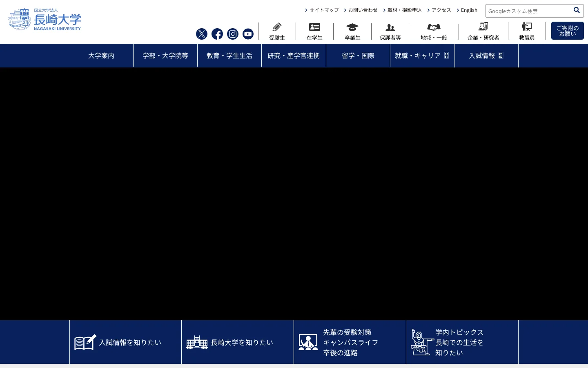Open the 長崎大学を知りたい banner text
The width and height of the screenshot is (588, 368).
[242, 343]
